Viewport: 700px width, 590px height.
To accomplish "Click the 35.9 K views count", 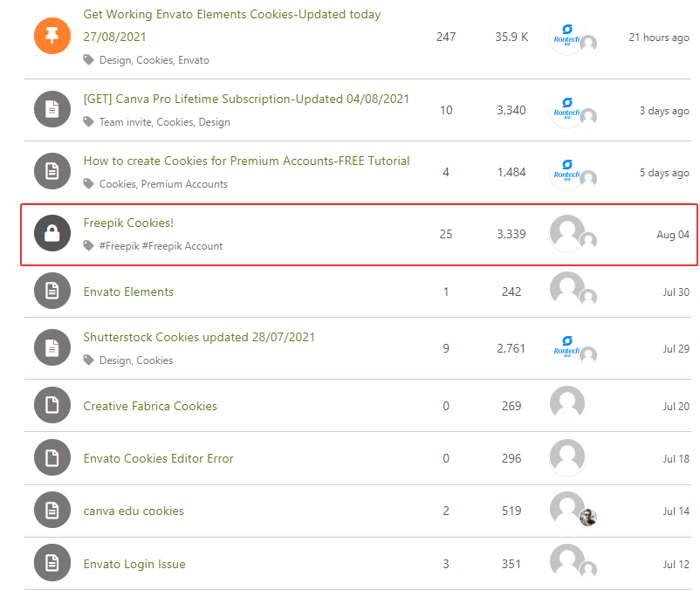I will coord(511,37).
